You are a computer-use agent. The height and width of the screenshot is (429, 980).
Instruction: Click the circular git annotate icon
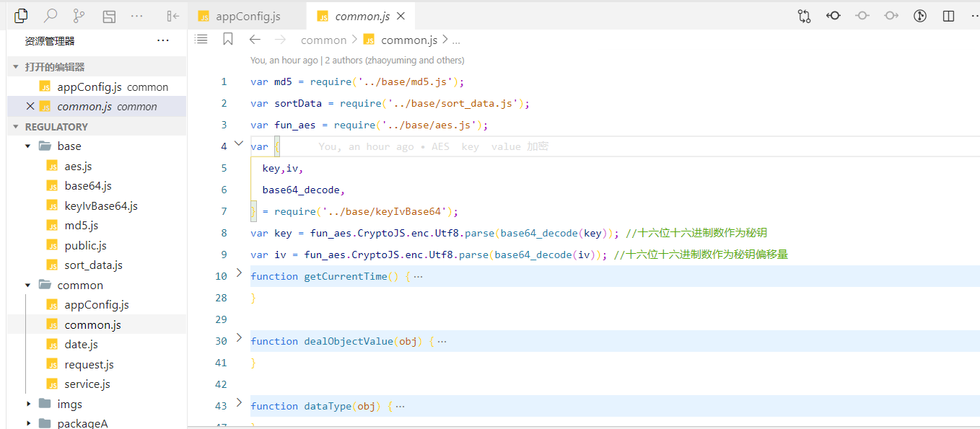click(920, 15)
